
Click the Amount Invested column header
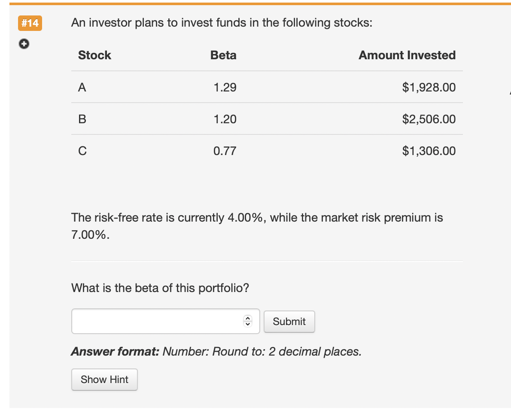coord(407,55)
